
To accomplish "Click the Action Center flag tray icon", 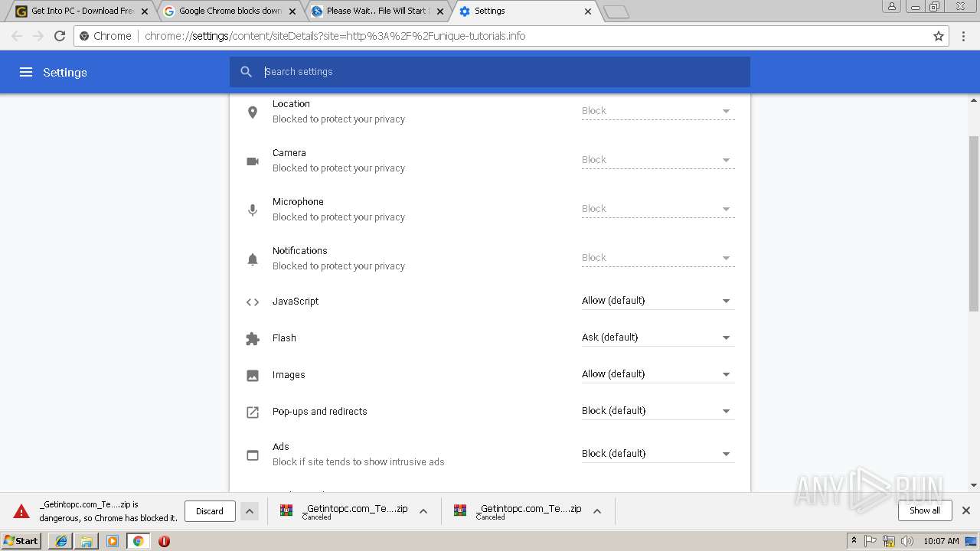I will [871, 541].
